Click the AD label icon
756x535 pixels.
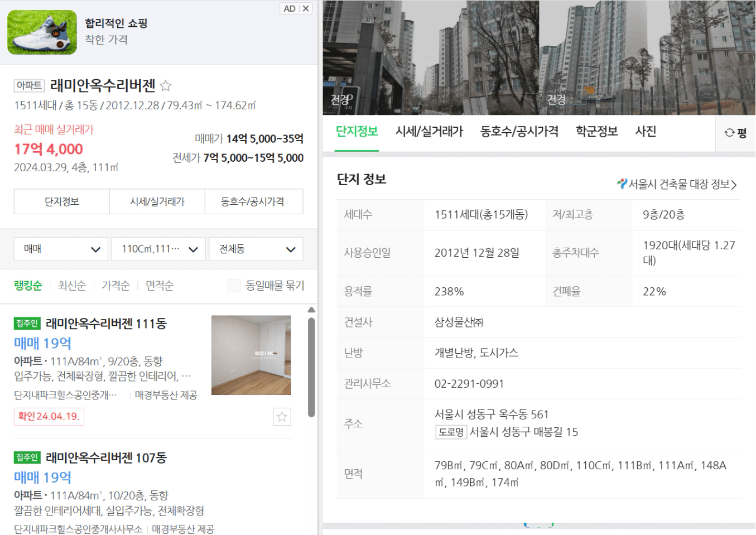289,8
